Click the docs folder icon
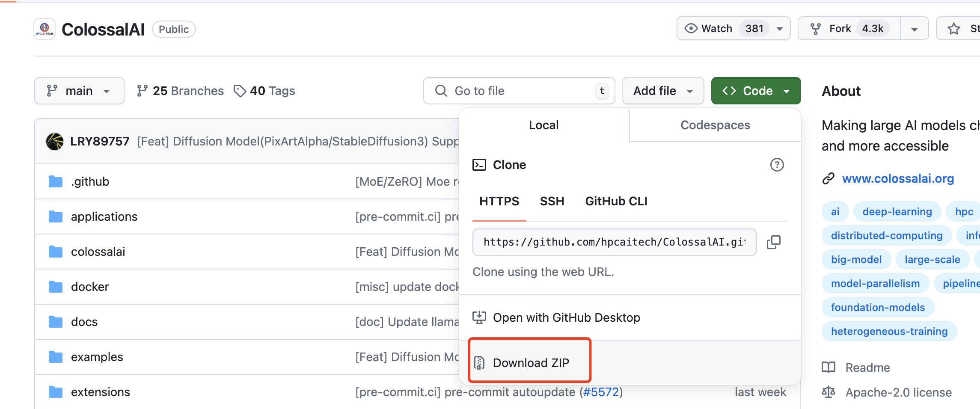 [56, 322]
